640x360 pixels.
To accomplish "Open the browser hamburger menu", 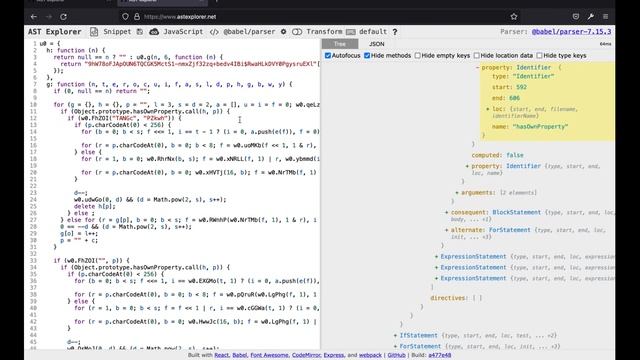I will (606, 17).
